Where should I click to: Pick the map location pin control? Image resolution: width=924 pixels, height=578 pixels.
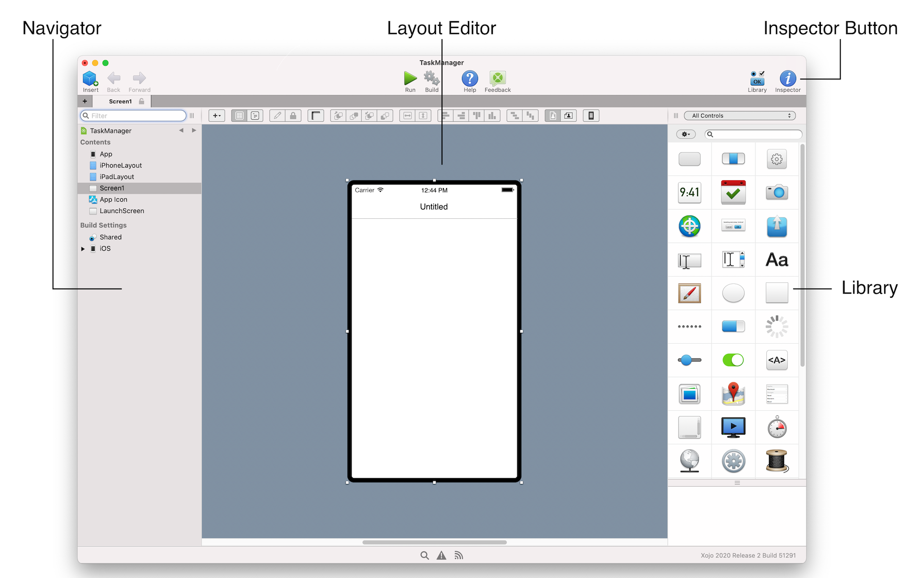[x=733, y=394]
